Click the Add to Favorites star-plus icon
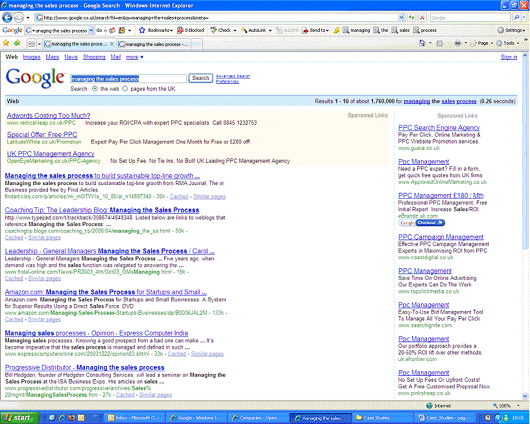Viewport: 530px width, 424px height. [x=17, y=43]
